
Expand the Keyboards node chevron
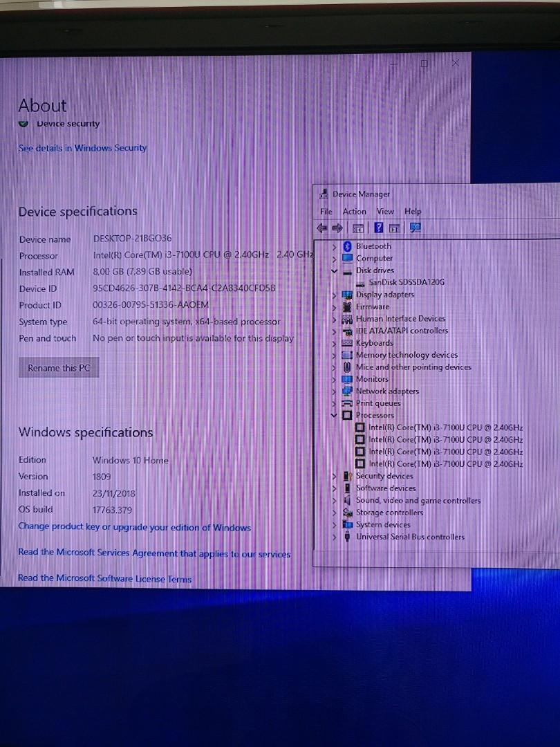[335, 344]
